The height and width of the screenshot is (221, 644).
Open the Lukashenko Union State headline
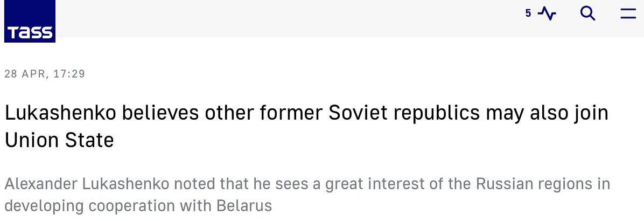pyautogui.click(x=306, y=127)
